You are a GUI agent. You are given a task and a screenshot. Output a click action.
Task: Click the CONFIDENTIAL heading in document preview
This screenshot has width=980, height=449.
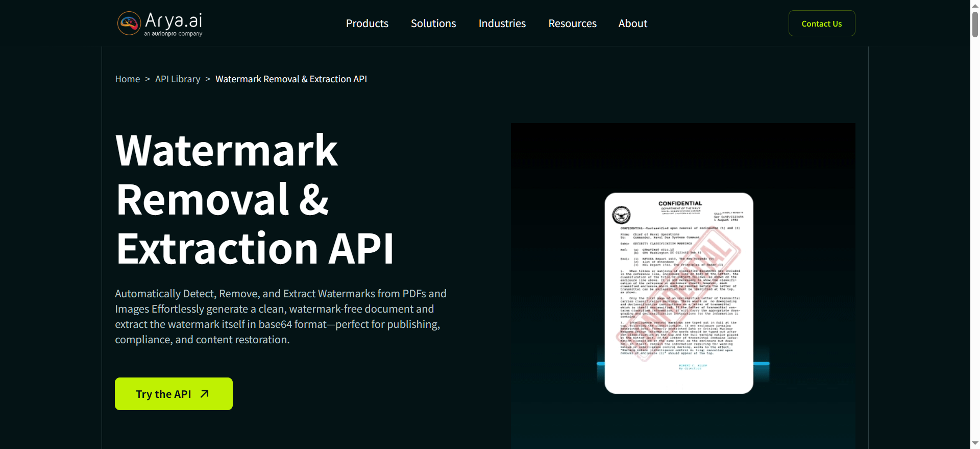pos(680,203)
